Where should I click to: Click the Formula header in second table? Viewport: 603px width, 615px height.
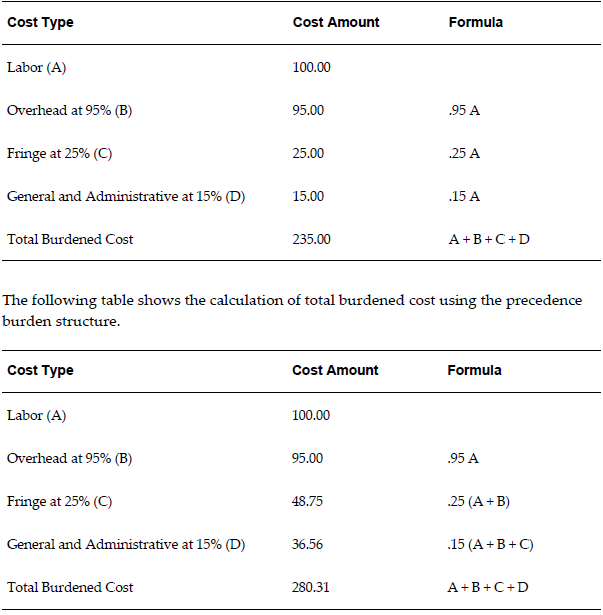475,370
